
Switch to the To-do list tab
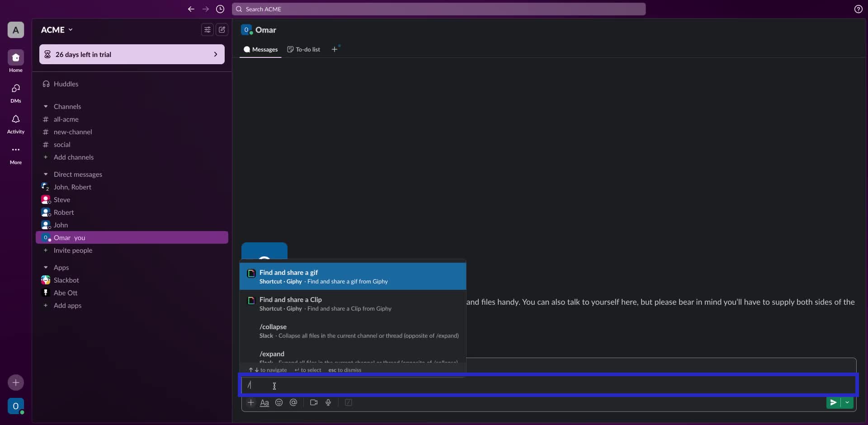(303, 49)
